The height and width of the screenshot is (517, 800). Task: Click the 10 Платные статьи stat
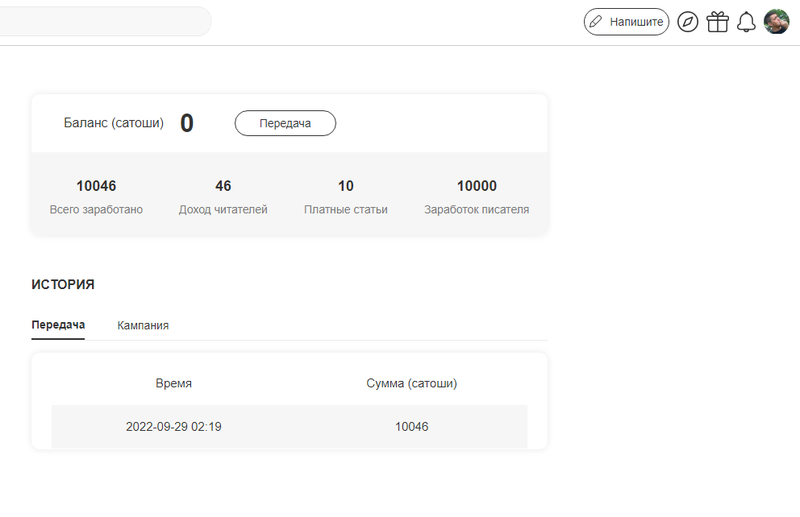pyautogui.click(x=345, y=196)
